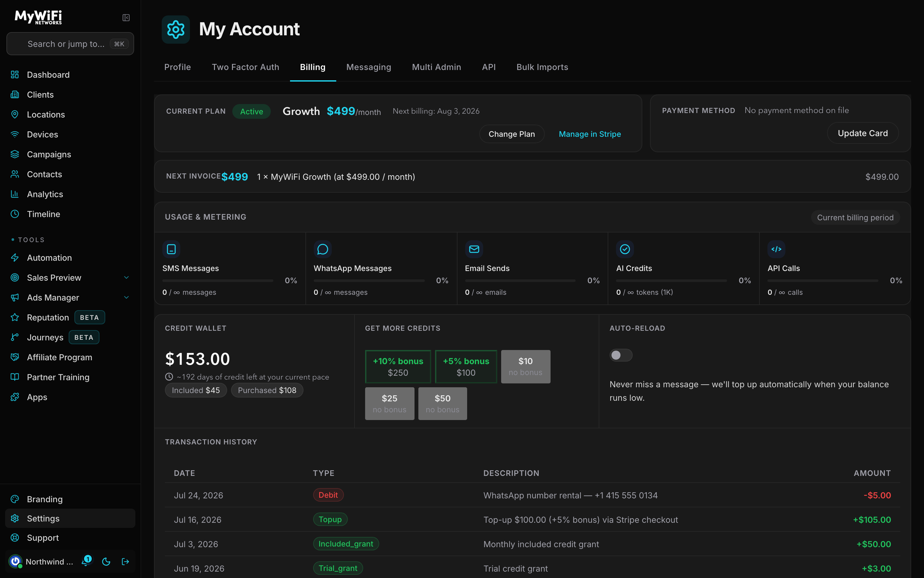Buy $250 credits with +10% bonus
924x578 pixels.
398,367
